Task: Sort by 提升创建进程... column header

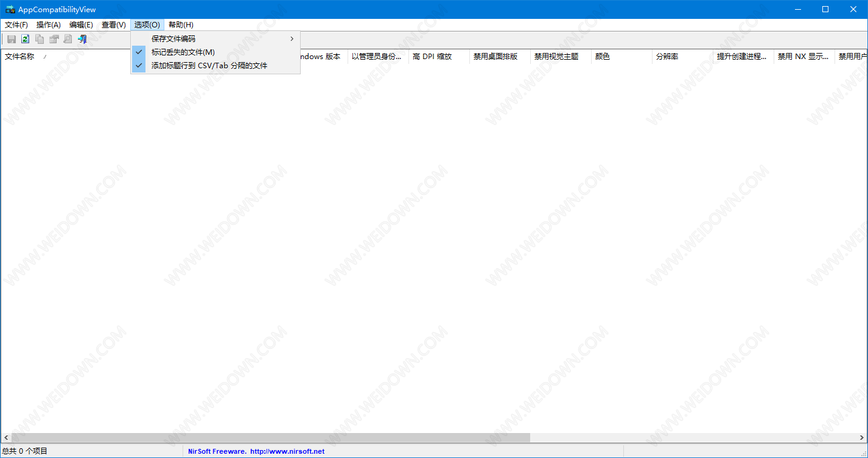Action: (743, 57)
